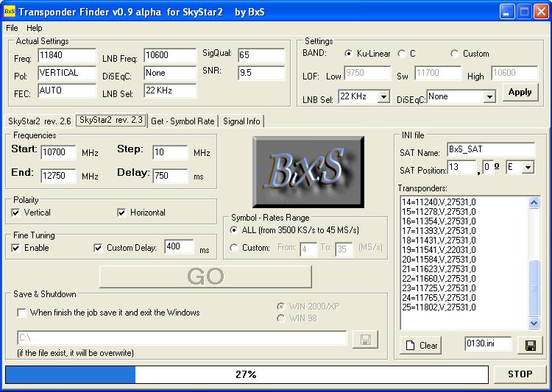The width and height of the screenshot is (552, 392).
Task: Click the Actual Settings Freq field 11840
Action: pyautogui.click(x=67, y=56)
